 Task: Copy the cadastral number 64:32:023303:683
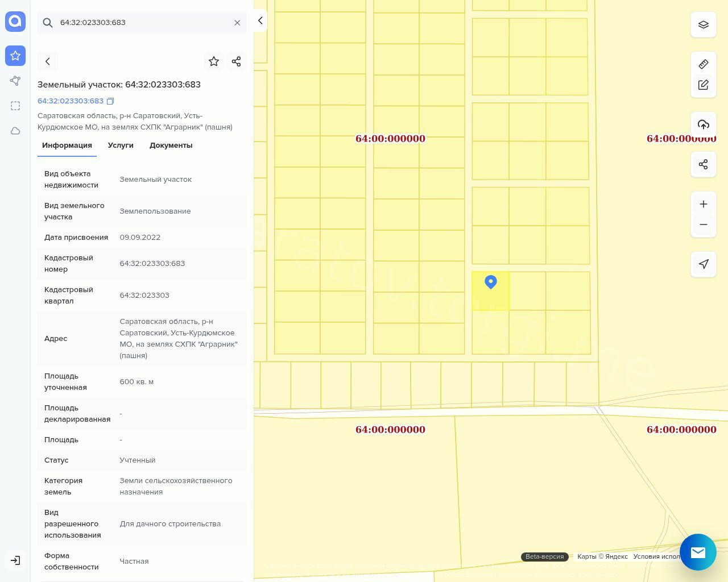pos(110,101)
